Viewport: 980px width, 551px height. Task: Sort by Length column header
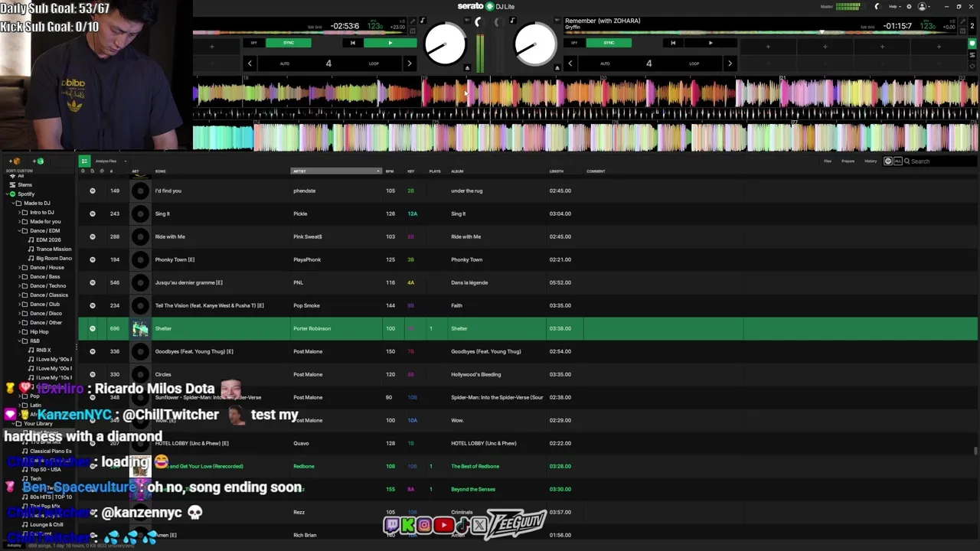(x=557, y=171)
